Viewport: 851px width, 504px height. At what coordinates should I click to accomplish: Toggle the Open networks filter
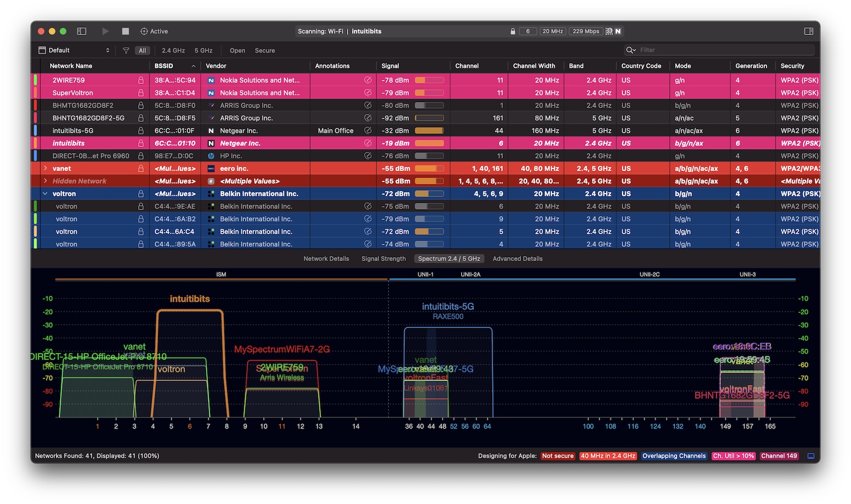point(237,50)
